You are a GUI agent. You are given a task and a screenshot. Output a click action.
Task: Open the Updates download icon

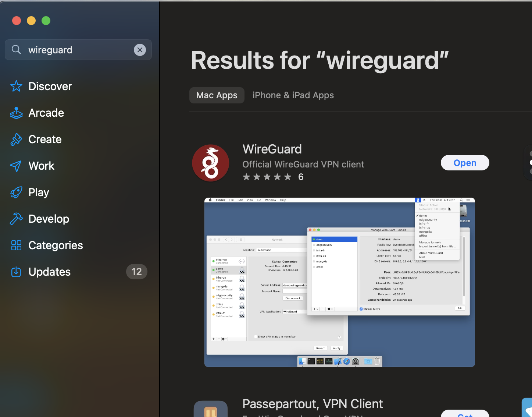pos(16,272)
